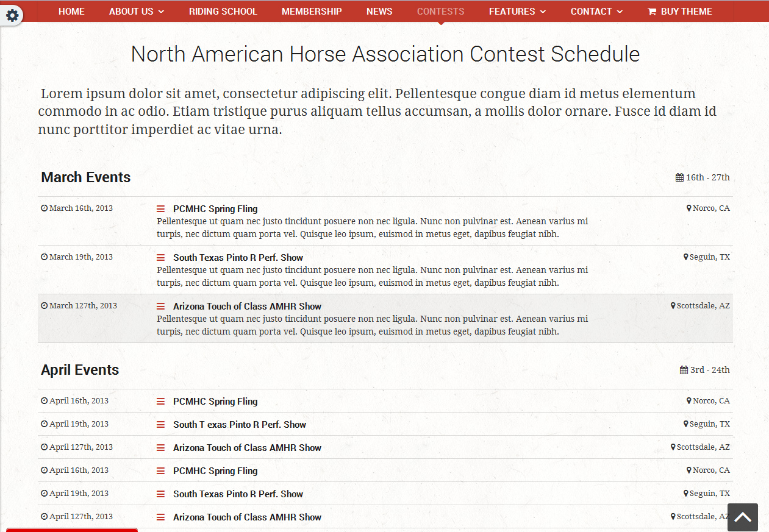Expand the FEATURES dropdown
This screenshot has width=769, height=532.
517,11
